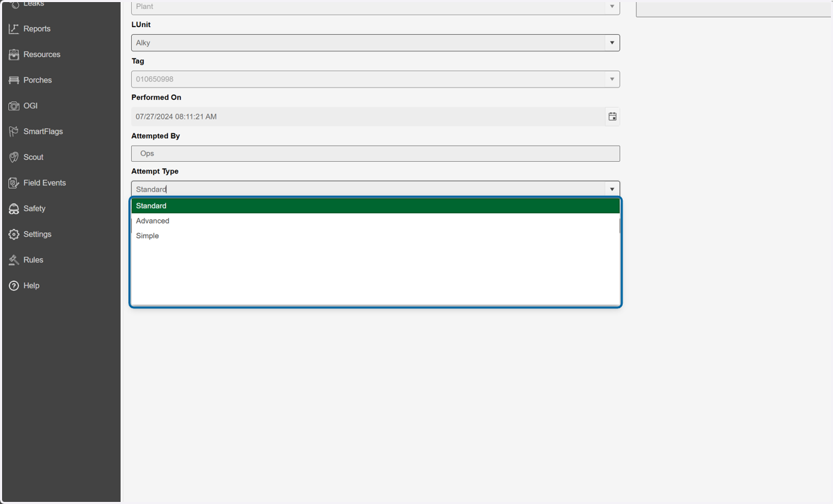Open the OGI camera icon

(14, 106)
